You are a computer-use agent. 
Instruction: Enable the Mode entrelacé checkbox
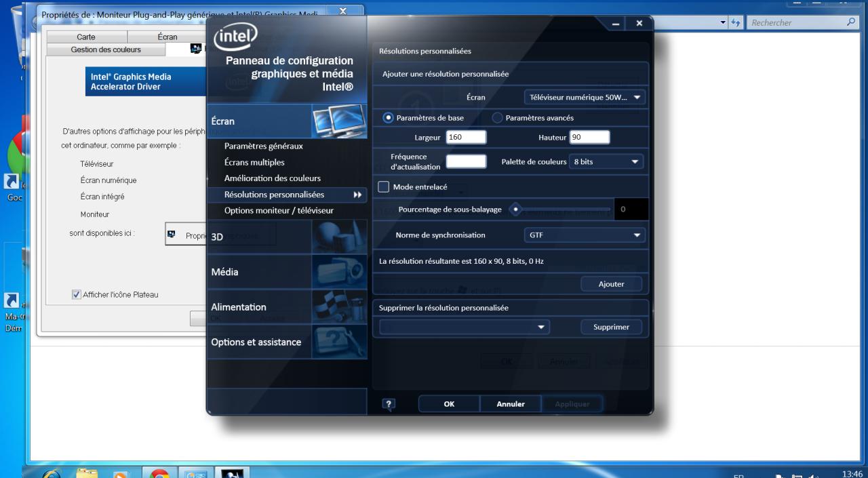click(x=383, y=186)
